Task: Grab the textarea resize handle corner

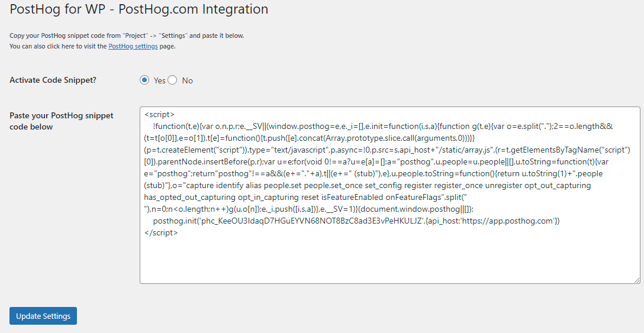Action: (636, 280)
